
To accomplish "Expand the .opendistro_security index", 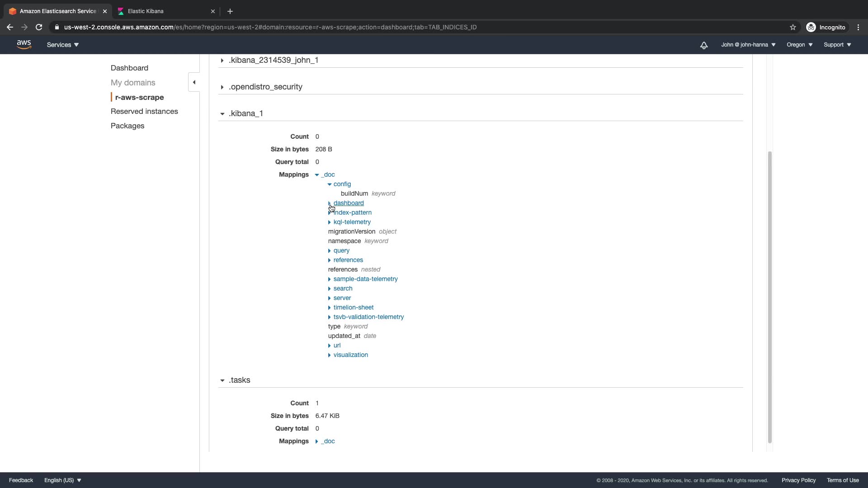I will [222, 87].
